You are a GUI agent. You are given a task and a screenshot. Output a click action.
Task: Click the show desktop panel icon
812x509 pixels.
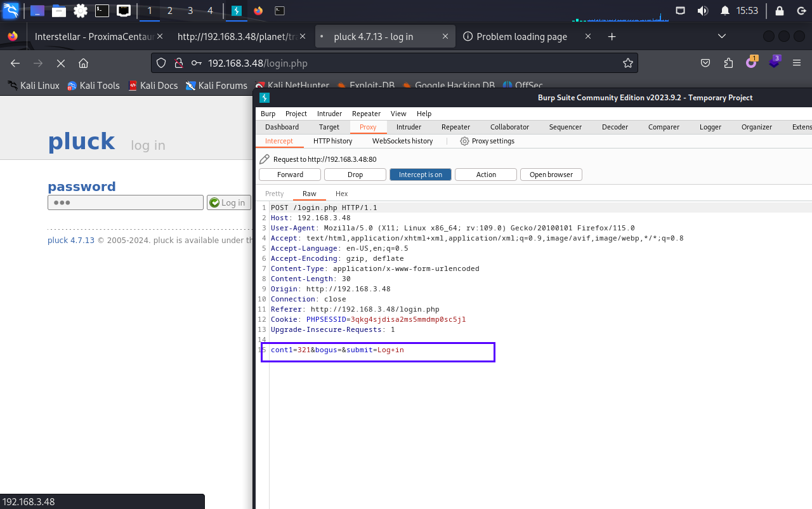[37, 11]
